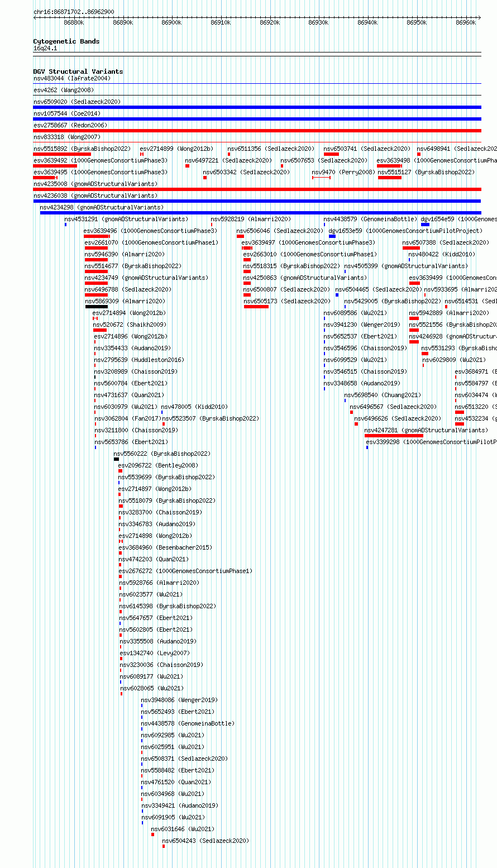Click the nsv5698540 (Chuang2021) label

(x=383, y=395)
